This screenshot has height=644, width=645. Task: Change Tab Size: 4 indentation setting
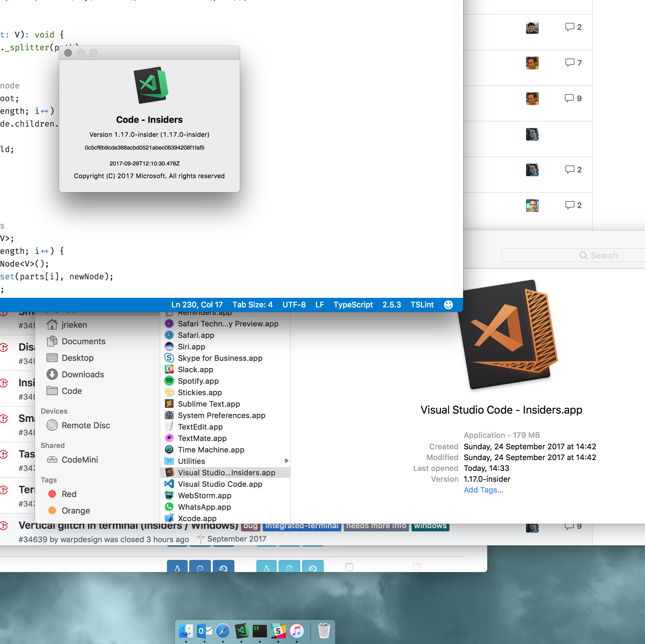(253, 304)
